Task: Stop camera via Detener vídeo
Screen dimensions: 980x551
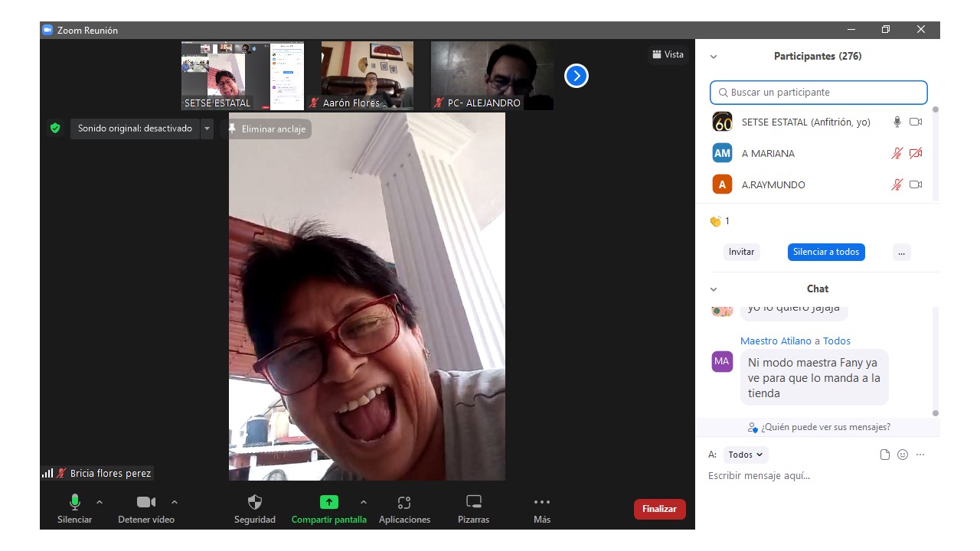Action: (x=146, y=509)
